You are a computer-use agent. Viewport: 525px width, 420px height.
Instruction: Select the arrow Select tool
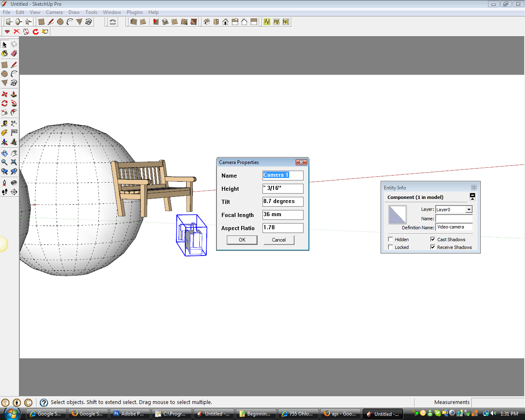pyautogui.click(x=5, y=44)
